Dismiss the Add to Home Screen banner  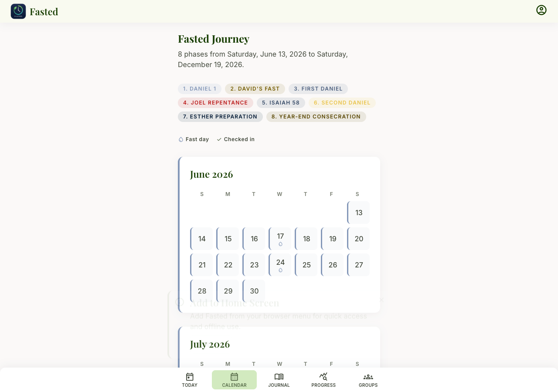tap(381, 300)
